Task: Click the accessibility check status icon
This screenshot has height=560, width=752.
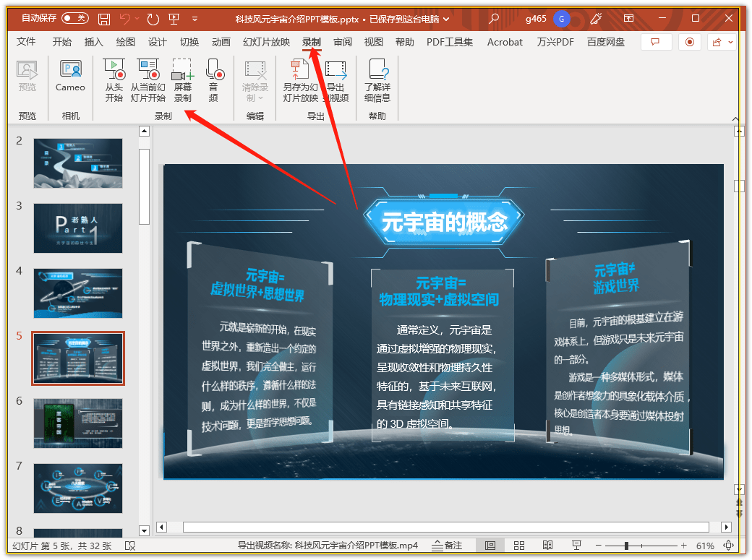Action: pyautogui.click(x=130, y=546)
